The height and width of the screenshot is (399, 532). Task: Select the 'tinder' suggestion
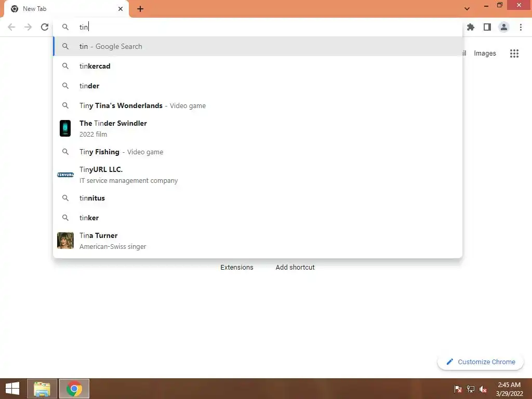(x=258, y=86)
